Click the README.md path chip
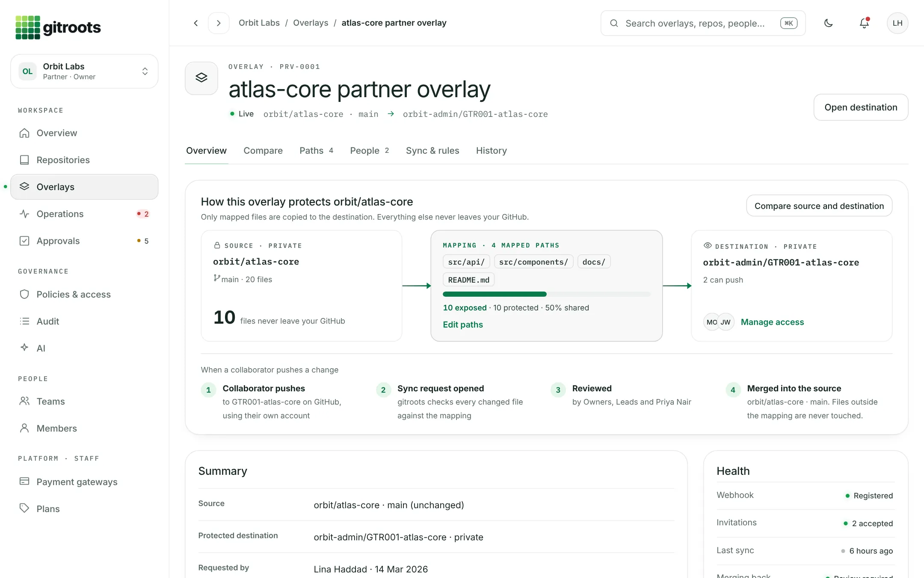The image size is (924, 578). [469, 280]
